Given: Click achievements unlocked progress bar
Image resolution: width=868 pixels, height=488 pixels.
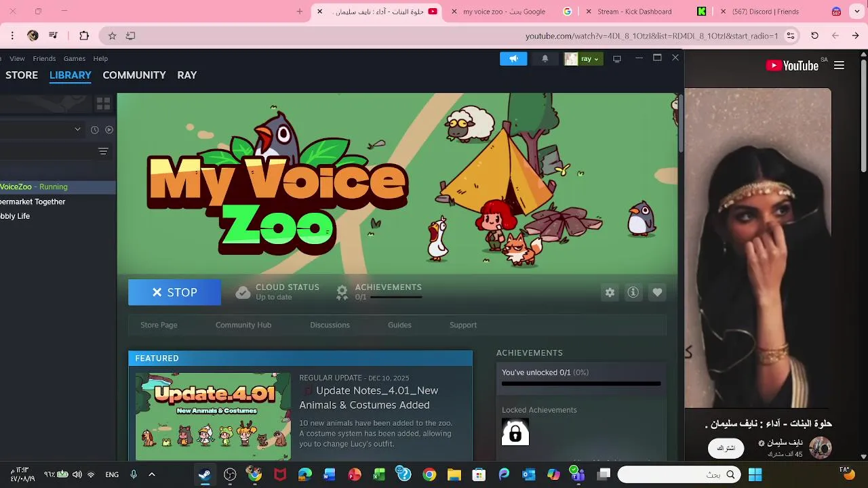Looking at the screenshot, I should click(x=581, y=384).
